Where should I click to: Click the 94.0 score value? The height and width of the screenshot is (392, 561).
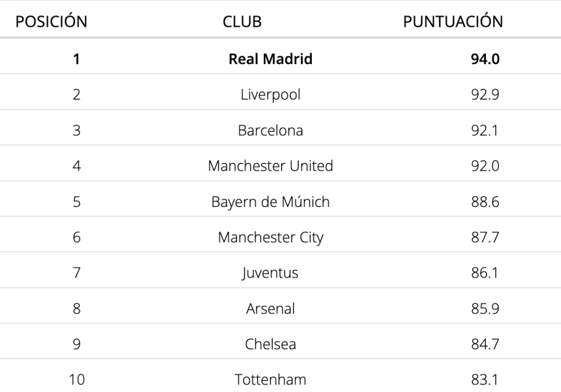point(485,59)
